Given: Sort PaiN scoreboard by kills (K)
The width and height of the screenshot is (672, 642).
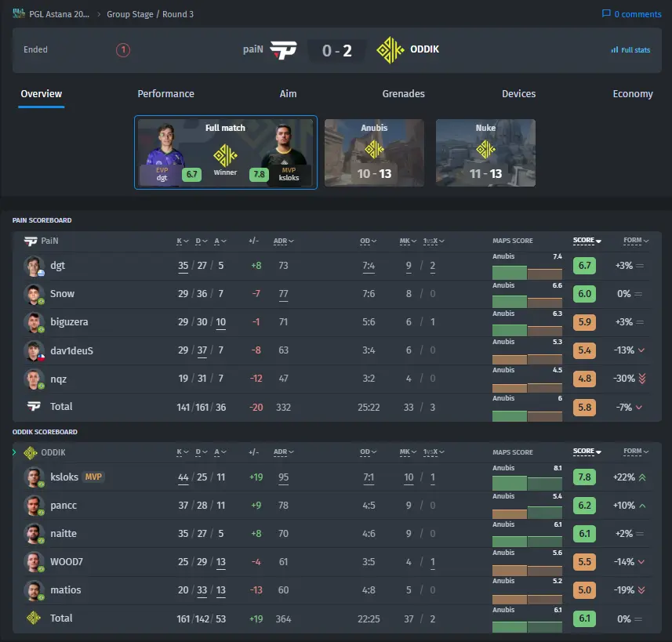Looking at the screenshot, I should pos(183,241).
